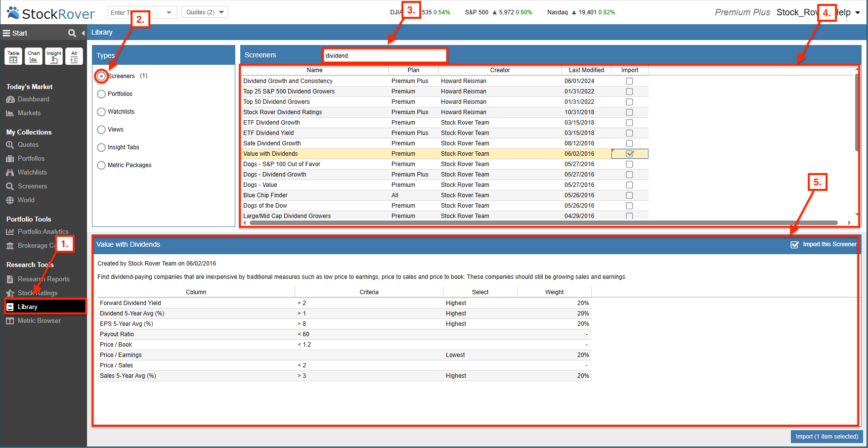
Task: Select Safe Dividend Growth row
Action: [444, 143]
